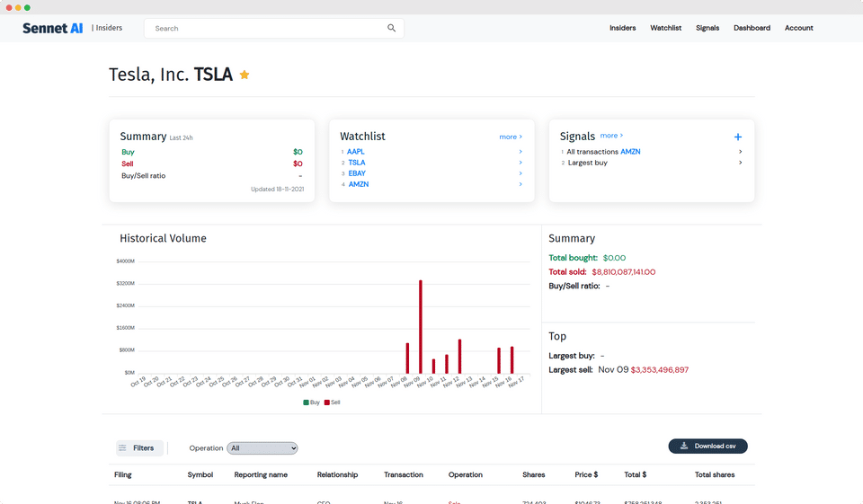Open Watchlist in top navigation
The image size is (863, 504).
(666, 28)
